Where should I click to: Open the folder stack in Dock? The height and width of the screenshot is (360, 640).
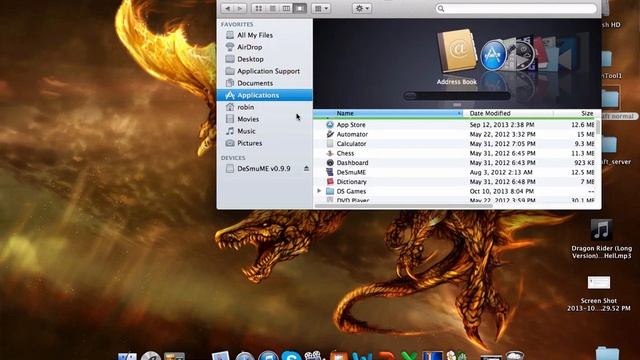tap(607, 353)
